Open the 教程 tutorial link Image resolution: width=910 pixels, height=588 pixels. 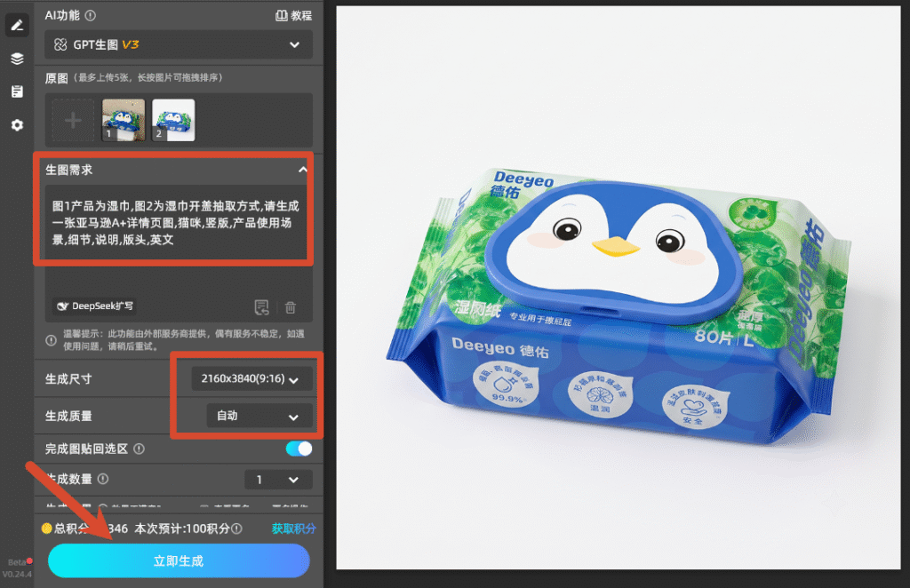(293, 16)
